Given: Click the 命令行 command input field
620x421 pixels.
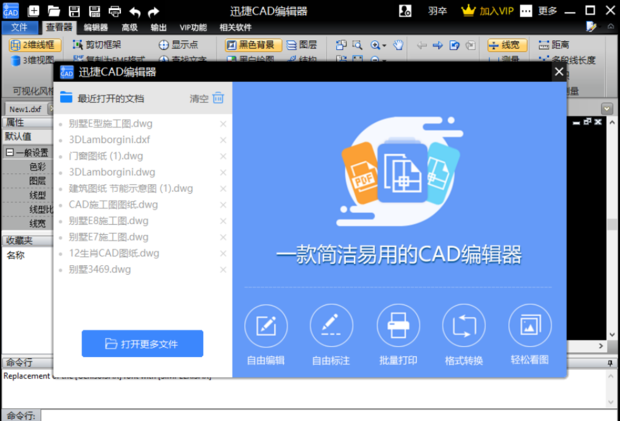Looking at the screenshot, I should [x=329, y=415].
